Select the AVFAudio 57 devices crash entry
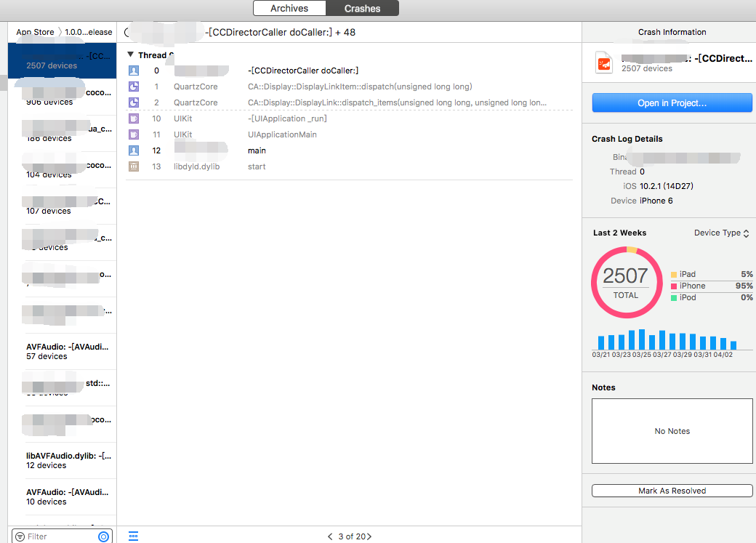This screenshot has width=756, height=543. click(63, 352)
